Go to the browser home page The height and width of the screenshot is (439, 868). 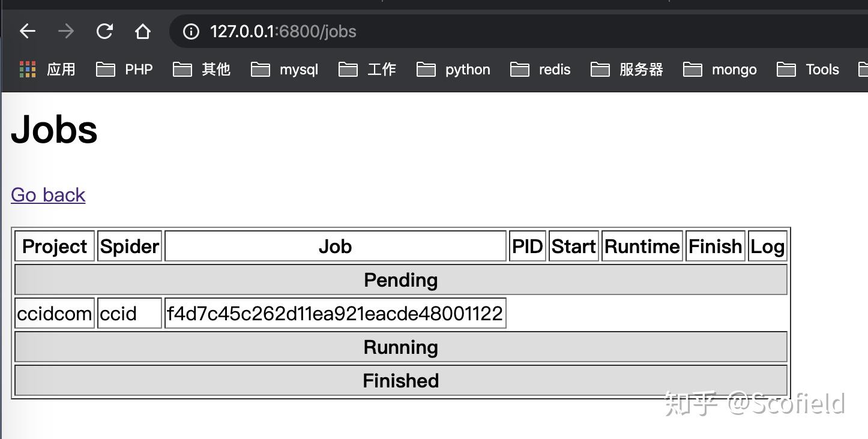point(142,31)
